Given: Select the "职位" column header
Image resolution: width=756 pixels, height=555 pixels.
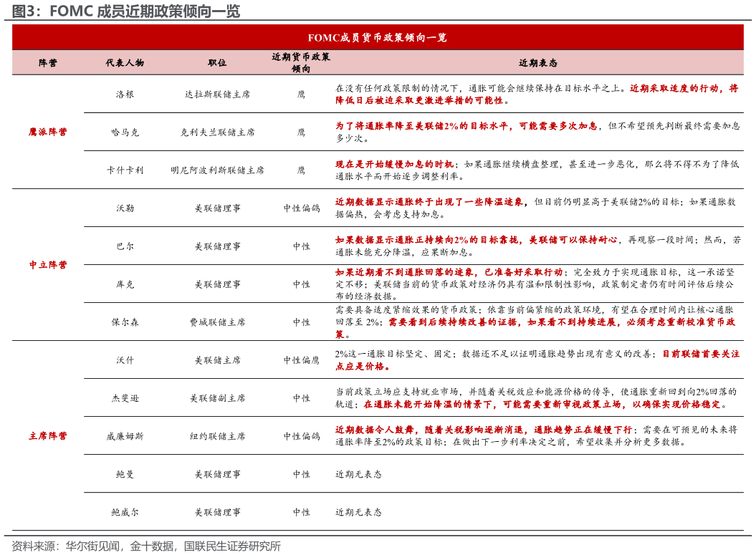Looking at the screenshot, I should pos(217,62).
